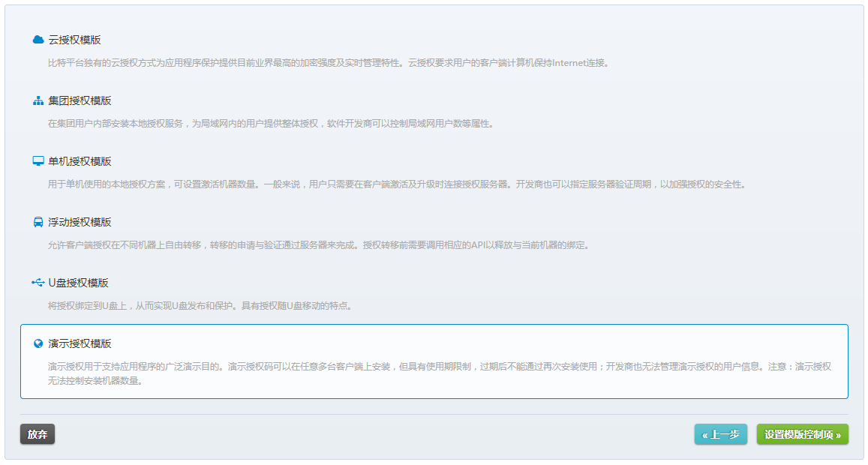Click the description starting 比特平台独有的云授权方式

[x=330, y=63]
